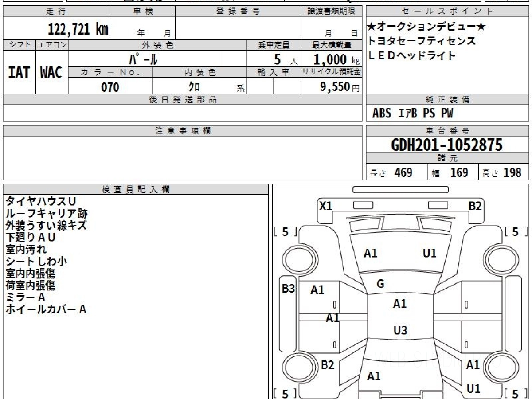Click B2 mark on rear fender
The image size is (532, 399).
pyautogui.click(x=327, y=365)
